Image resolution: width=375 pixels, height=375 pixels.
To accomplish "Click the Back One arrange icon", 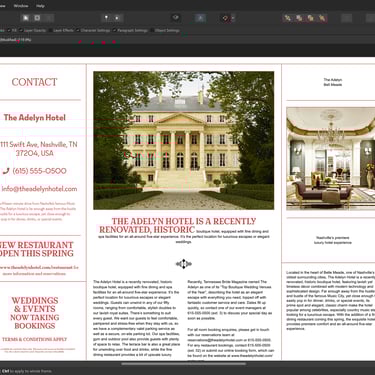I will coord(299,18).
